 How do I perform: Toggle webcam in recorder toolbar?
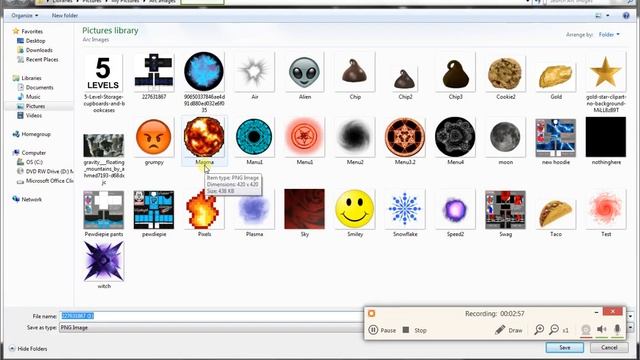586,330
